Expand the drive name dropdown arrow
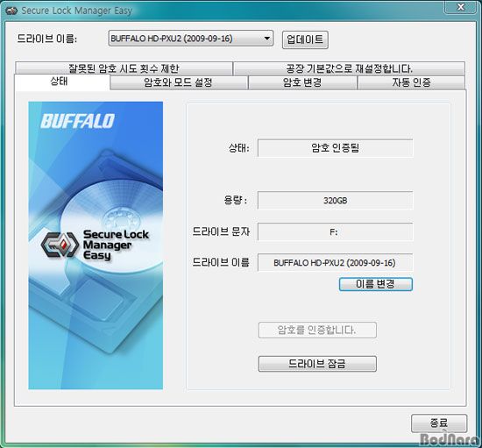The height and width of the screenshot is (448, 482). 266,39
